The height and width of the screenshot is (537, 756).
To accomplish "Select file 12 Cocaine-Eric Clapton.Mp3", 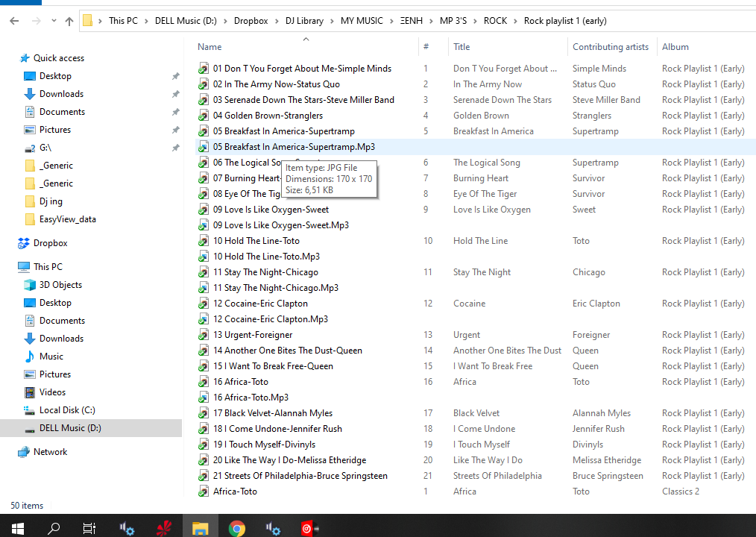I will pyautogui.click(x=271, y=319).
